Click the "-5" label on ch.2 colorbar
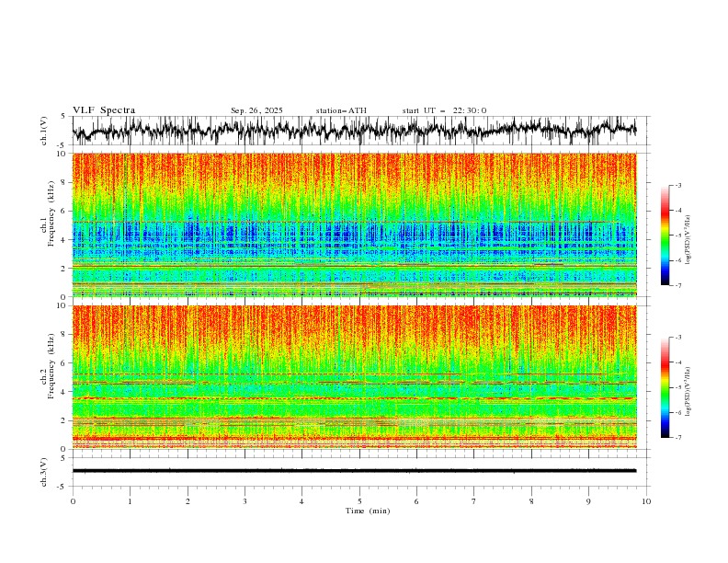 point(678,387)
